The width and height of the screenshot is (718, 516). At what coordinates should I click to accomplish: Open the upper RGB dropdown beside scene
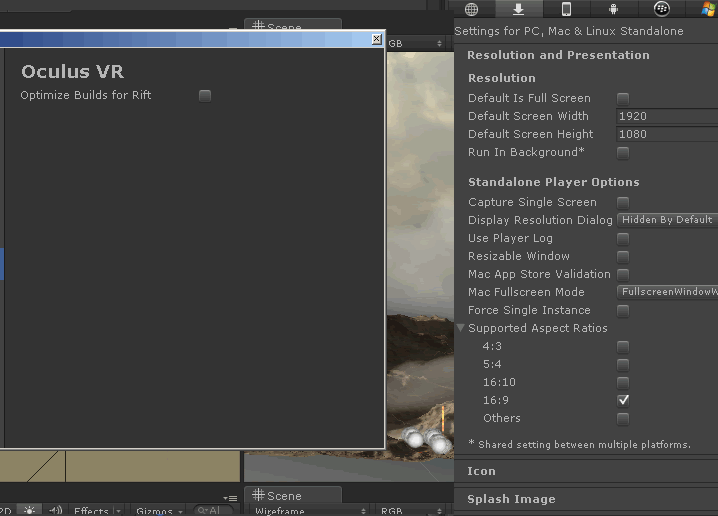(x=415, y=43)
